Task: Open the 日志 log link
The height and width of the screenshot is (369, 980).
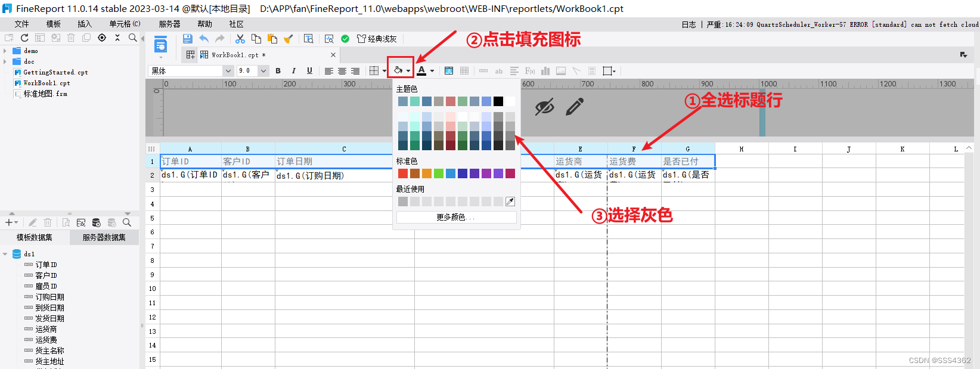Action: [689, 24]
